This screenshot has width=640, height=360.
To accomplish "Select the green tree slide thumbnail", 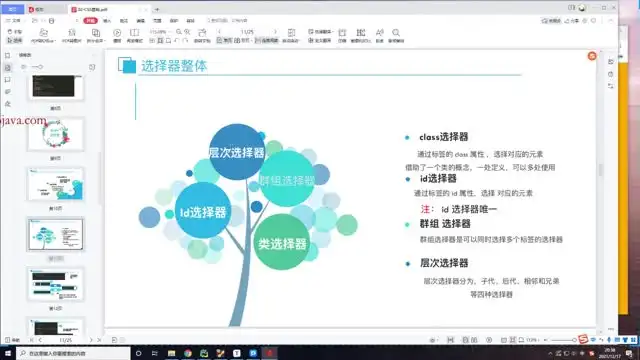I will coord(56,234).
